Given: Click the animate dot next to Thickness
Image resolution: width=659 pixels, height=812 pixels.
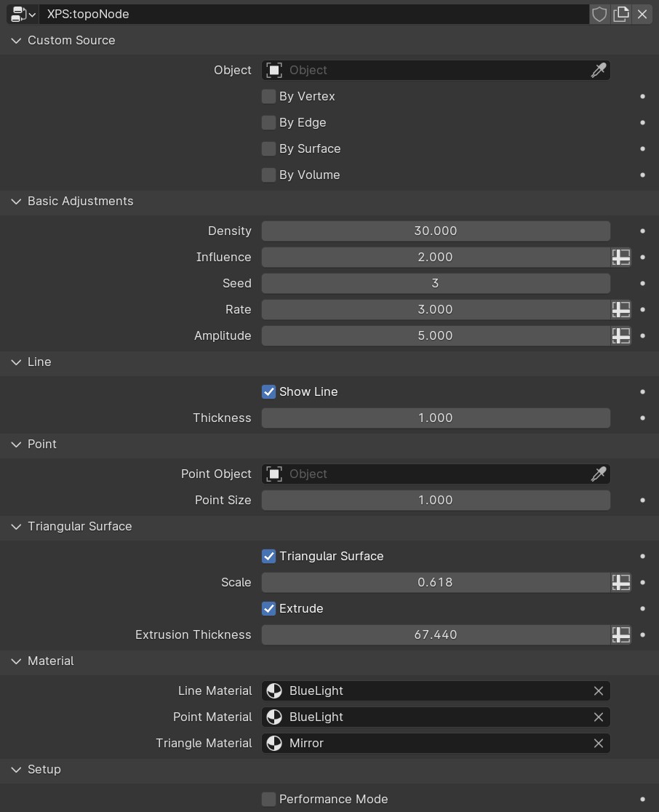Looking at the screenshot, I should click(642, 418).
